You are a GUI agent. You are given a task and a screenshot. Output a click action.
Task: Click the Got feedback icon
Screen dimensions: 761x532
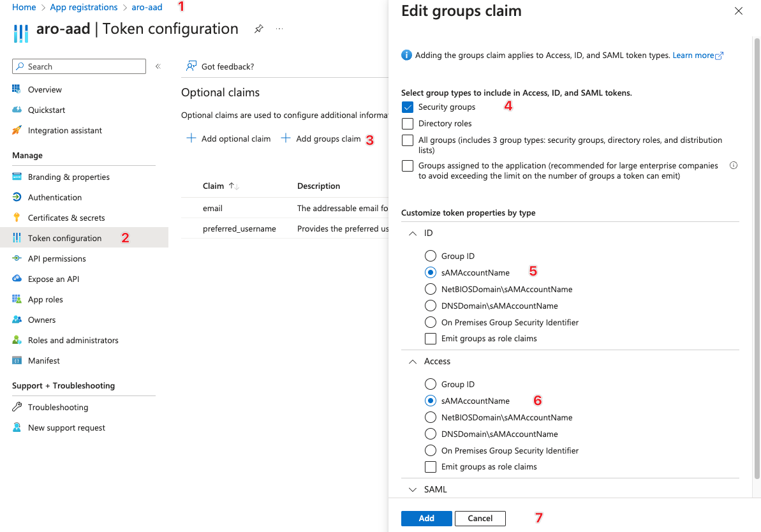pos(191,66)
